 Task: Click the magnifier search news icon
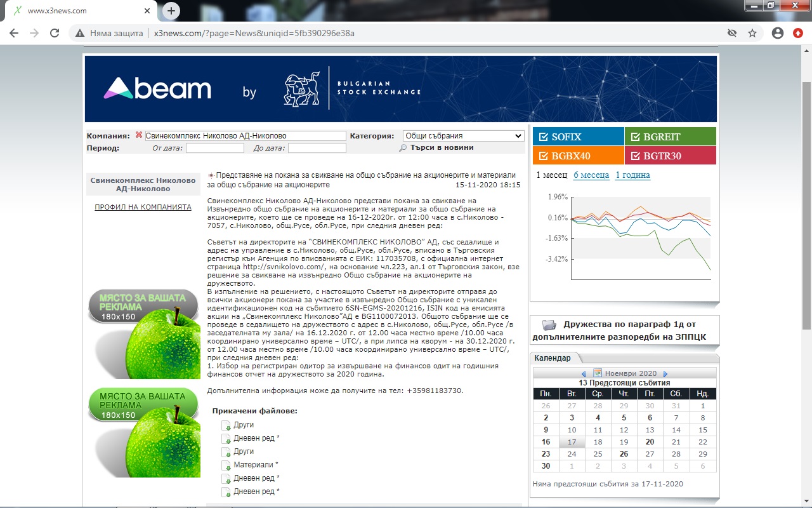pyautogui.click(x=402, y=148)
